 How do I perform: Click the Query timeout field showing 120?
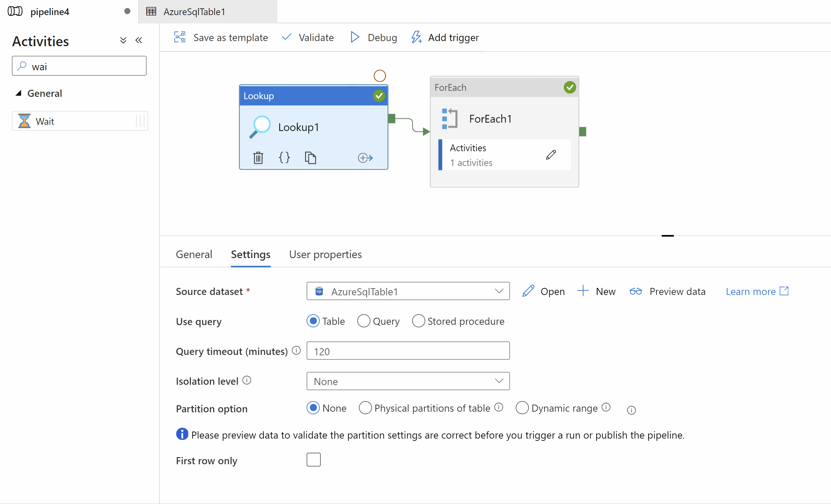point(408,351)
